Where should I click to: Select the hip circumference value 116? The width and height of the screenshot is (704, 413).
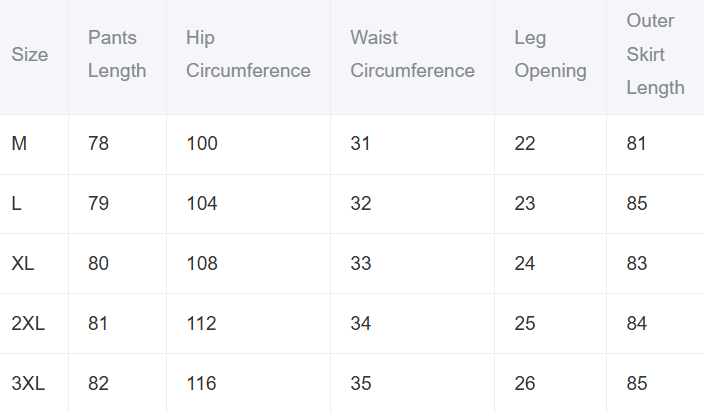[x=202, y=384]
